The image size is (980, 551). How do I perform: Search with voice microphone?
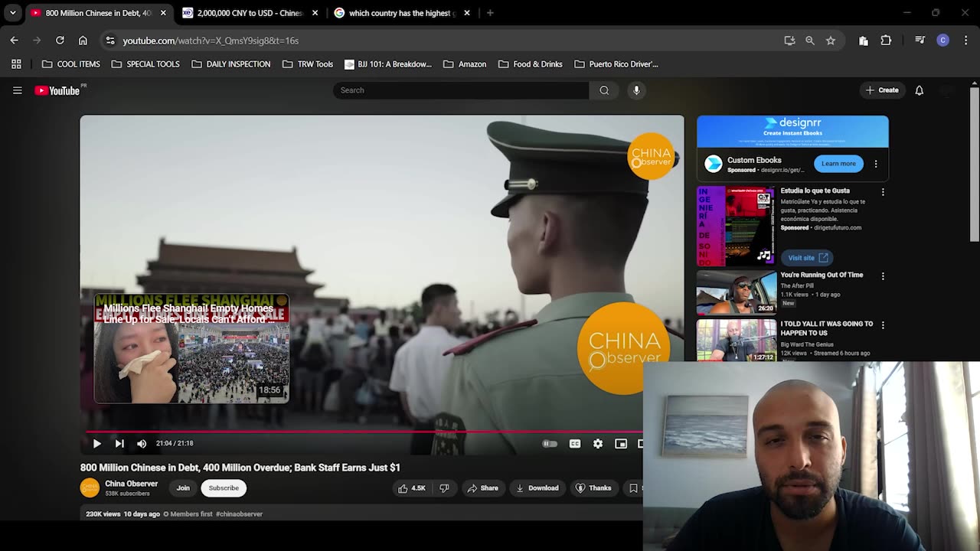[x=636, y=90]
